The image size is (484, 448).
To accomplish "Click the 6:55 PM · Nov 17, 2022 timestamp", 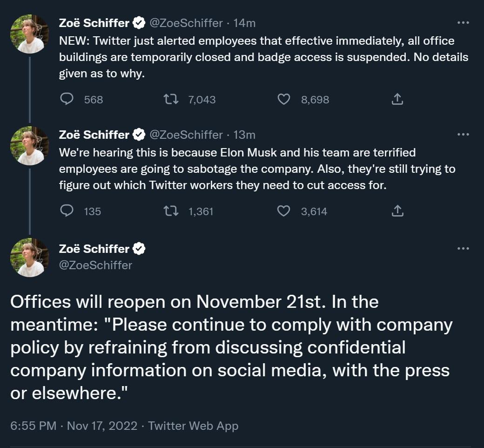I will point(74,426).
